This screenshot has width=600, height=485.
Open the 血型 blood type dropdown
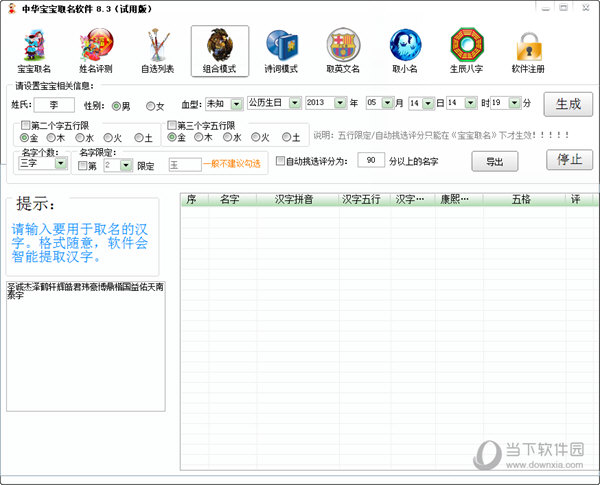236,104
